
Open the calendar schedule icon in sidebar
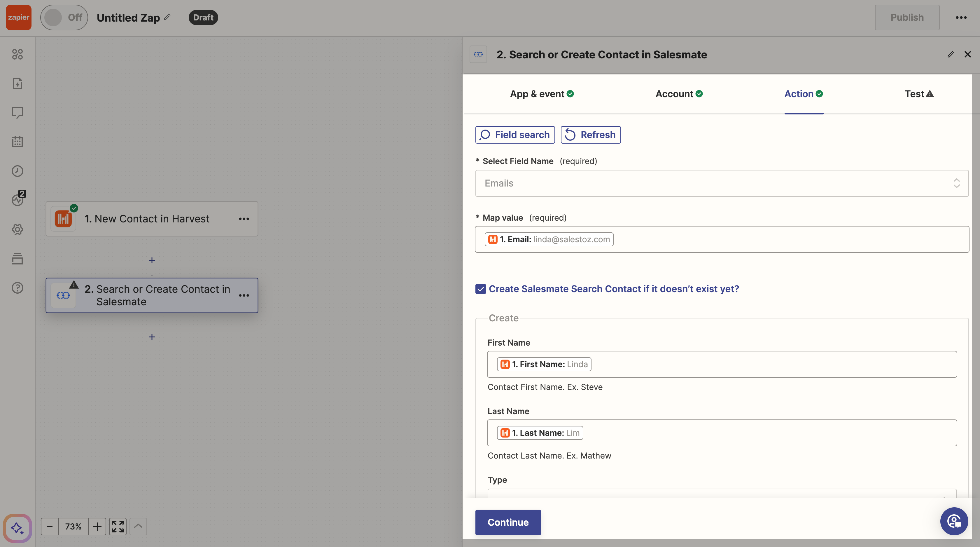click(17, 142)
